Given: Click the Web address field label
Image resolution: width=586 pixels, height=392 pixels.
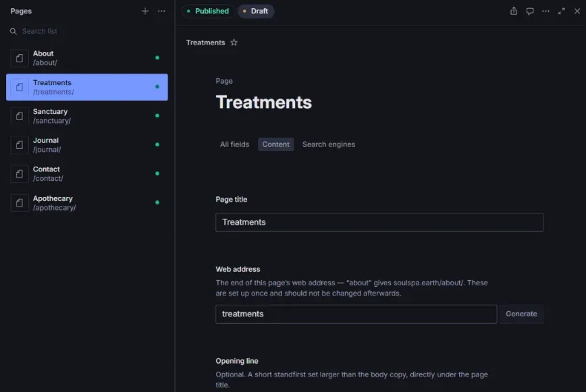Looking at the screenshot, I should tap(238, 269).
